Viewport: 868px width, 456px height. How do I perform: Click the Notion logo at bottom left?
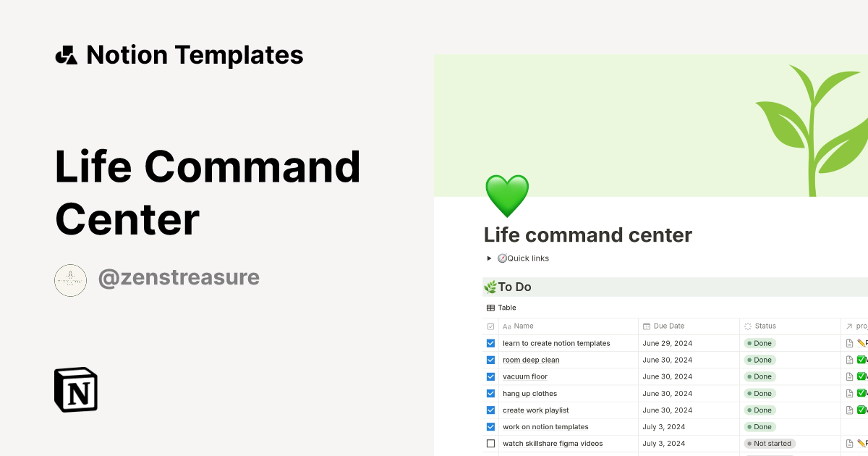click(75, 390)
